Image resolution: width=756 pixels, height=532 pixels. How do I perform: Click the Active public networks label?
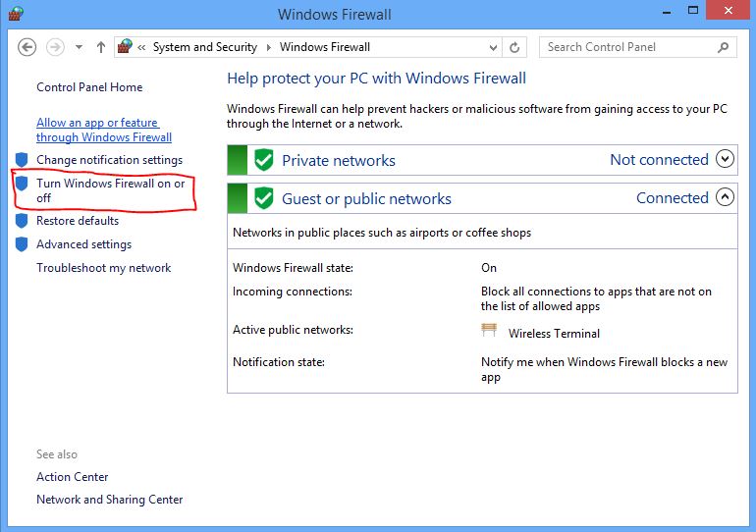[x=293, y=330]
